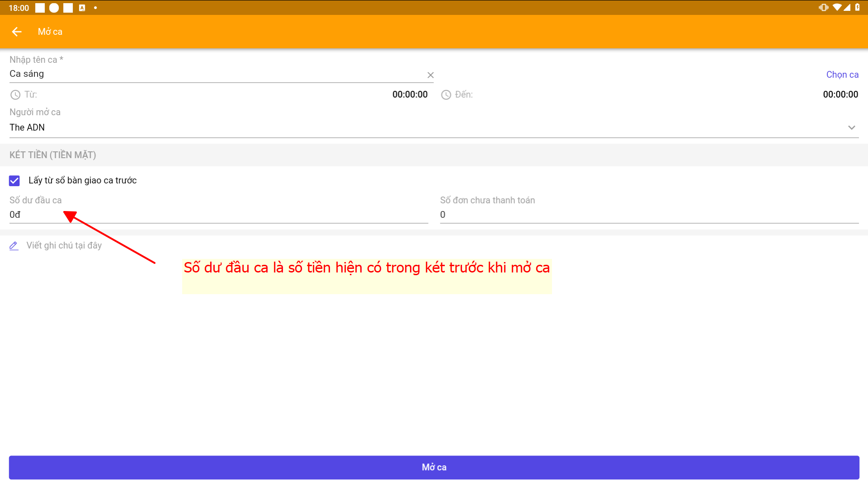Tap the vibrate mode status icon
This screenshot has width=868, height=488.
pyautogui.click(x=823, y=7)
